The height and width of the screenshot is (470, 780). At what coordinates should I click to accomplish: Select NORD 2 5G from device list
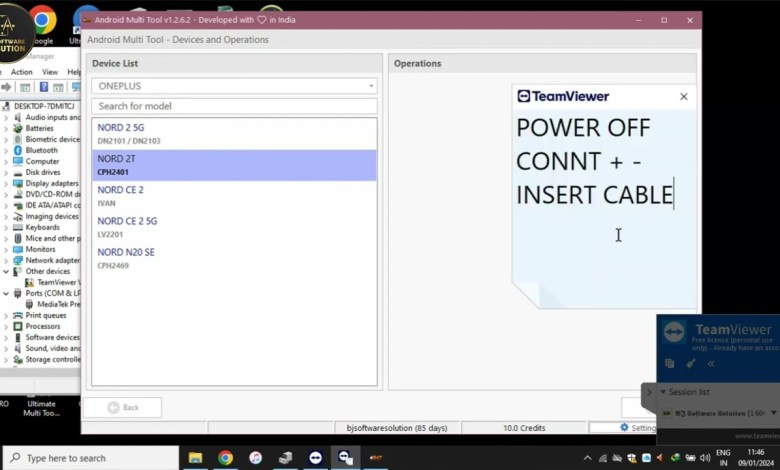click(x=234, y=133)
